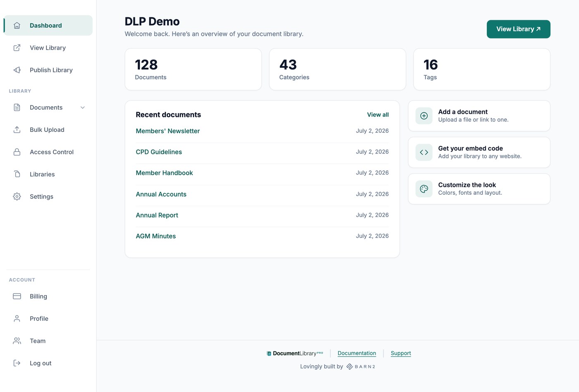
Task: Open the Annual Accounts document
Action: [161, 194]
